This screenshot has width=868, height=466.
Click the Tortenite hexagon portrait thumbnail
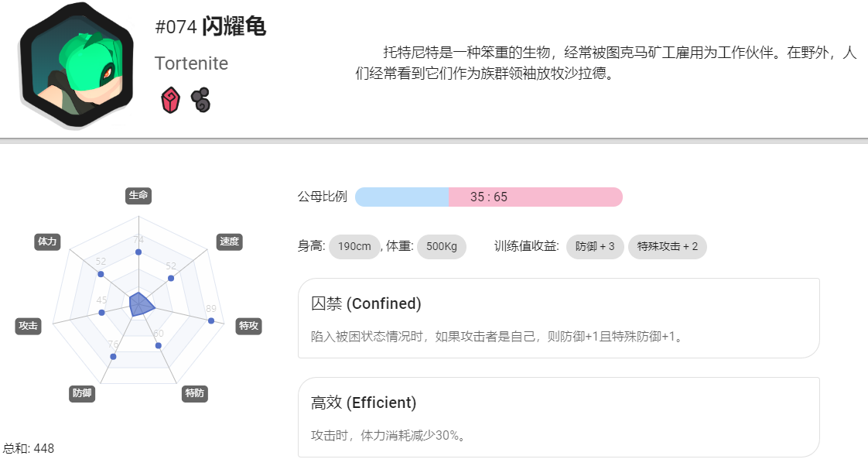click(77, 65)
